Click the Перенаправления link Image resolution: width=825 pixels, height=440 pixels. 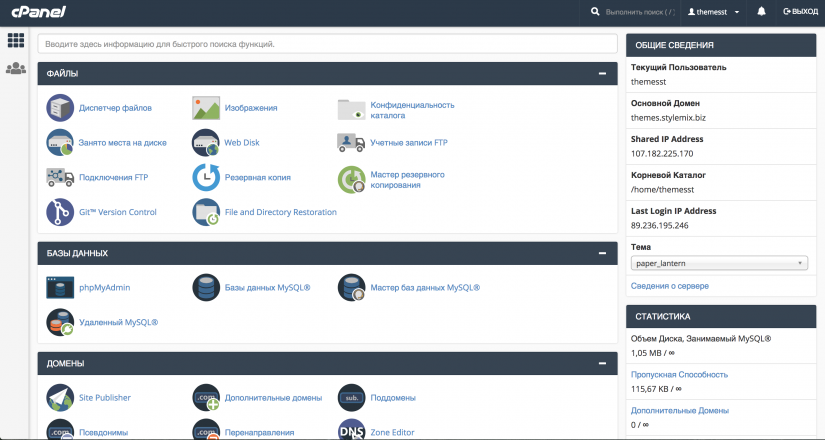[x=259, y=432]
